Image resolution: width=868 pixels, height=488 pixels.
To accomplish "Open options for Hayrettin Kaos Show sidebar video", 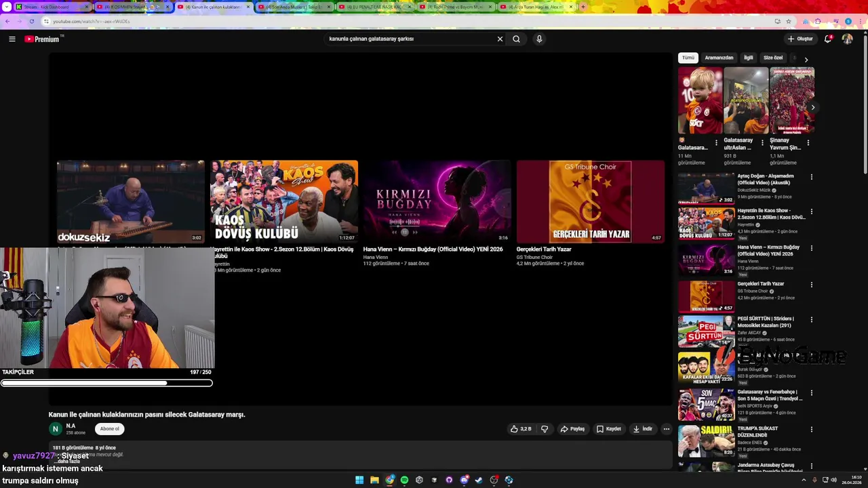I will [811, 211].
